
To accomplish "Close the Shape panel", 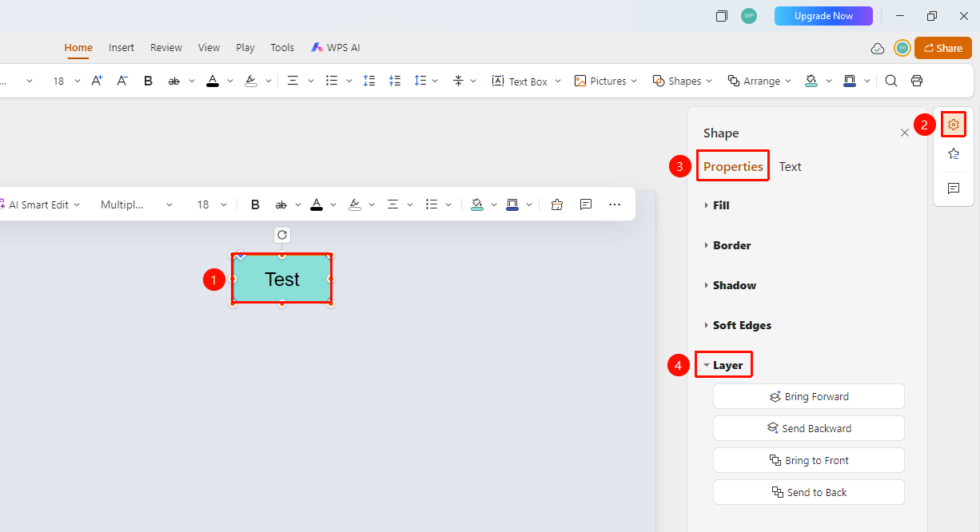I will (x=905, y=133).
